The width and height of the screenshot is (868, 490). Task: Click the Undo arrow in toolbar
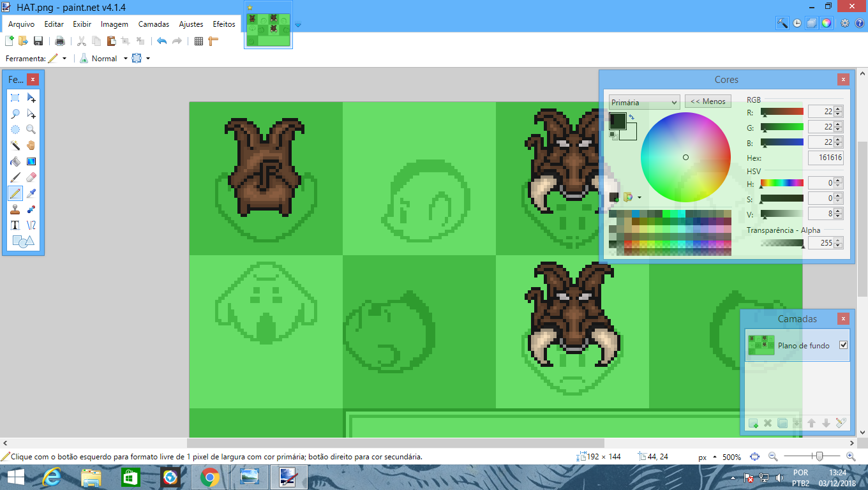[x=161, y=41]
